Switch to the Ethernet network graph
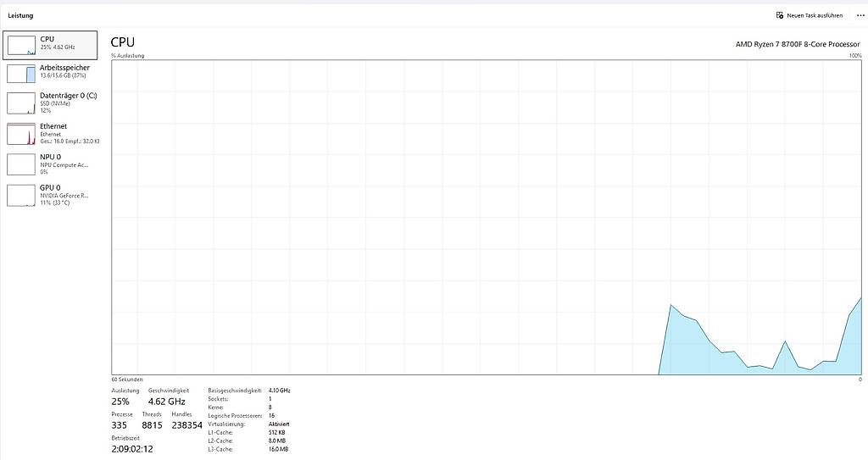This screenshot has height=460, width=868. point(53,132)
